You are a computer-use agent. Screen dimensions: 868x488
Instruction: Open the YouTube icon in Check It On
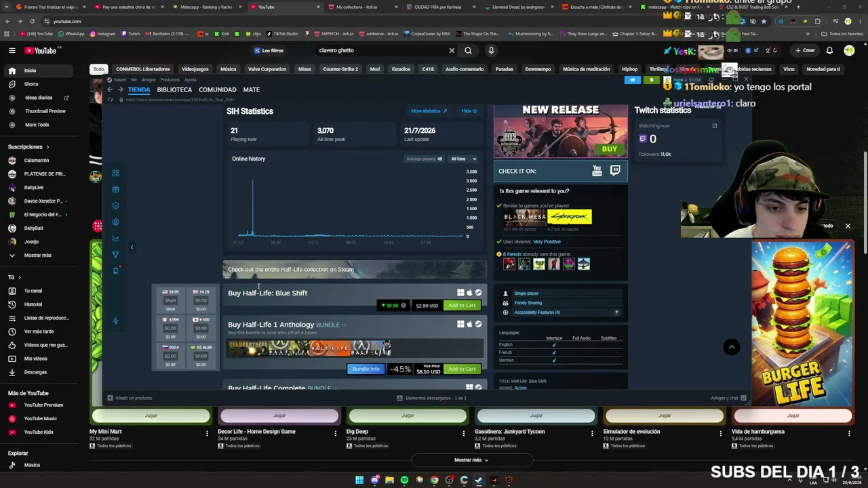tap(597, 171)
